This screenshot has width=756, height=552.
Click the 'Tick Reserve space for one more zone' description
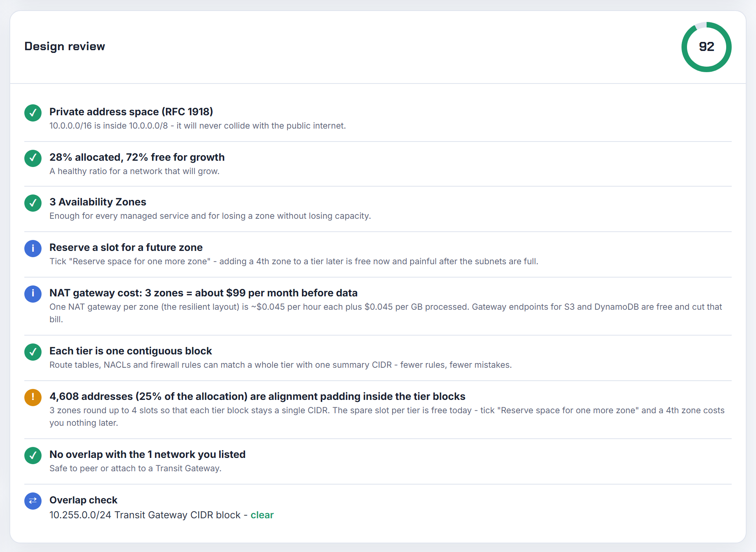(294, 261)
